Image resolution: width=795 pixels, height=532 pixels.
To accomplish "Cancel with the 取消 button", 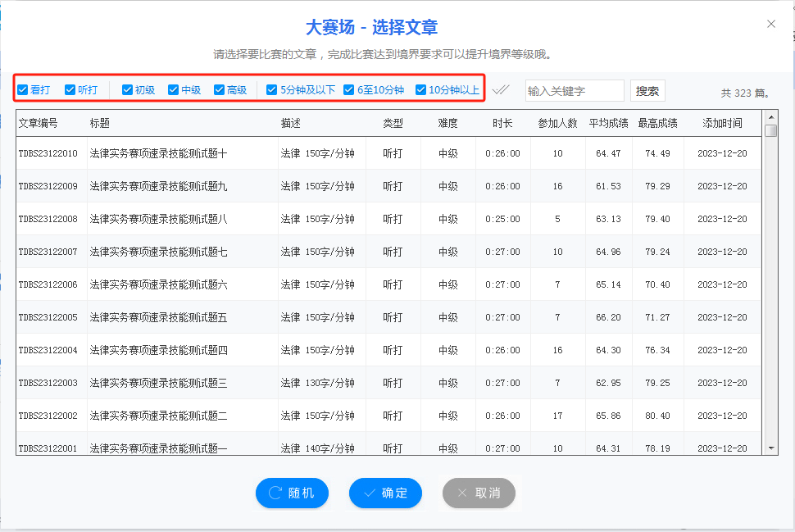I will tap(479, 493).
